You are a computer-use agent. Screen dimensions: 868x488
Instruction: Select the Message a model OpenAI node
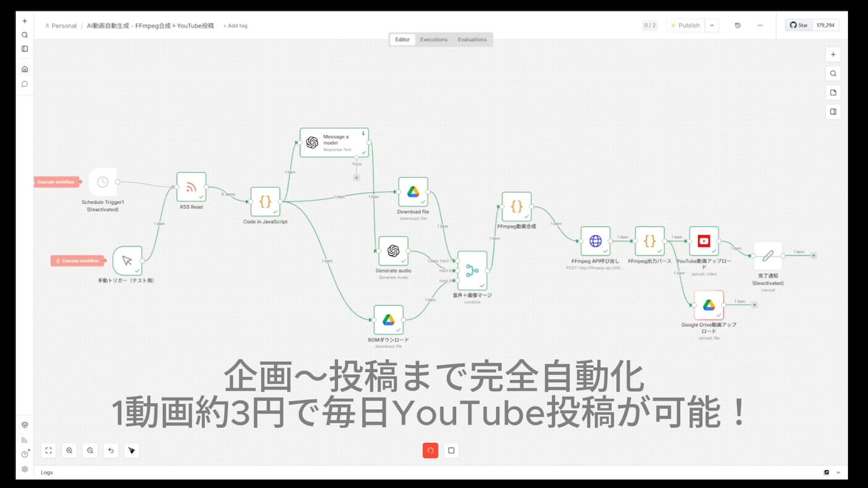pyautogui.click(x=334, y=142)
